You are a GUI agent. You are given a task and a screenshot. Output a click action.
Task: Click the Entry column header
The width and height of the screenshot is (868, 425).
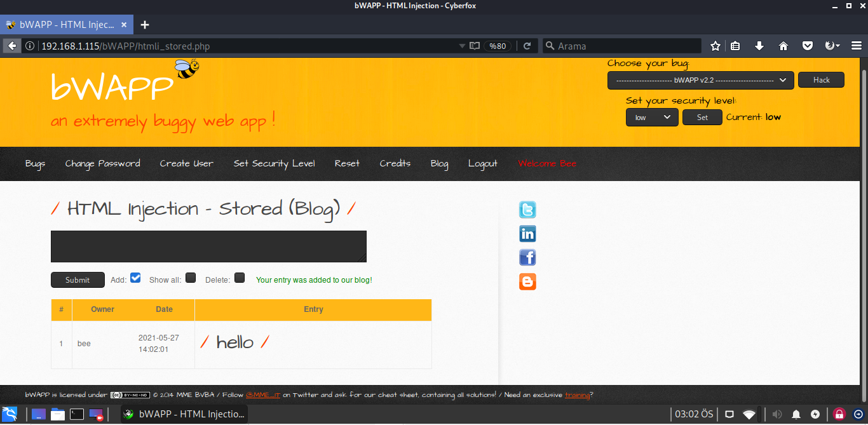[x=313, y=309]
